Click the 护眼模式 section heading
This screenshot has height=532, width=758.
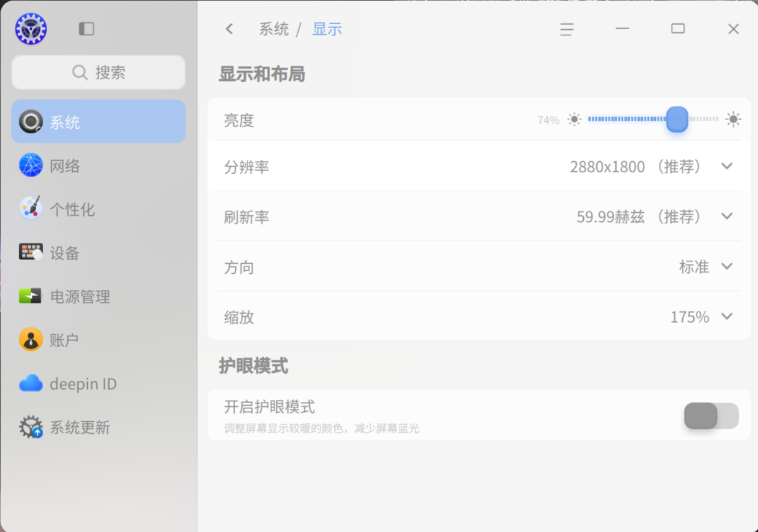click(x=253, y=366)
